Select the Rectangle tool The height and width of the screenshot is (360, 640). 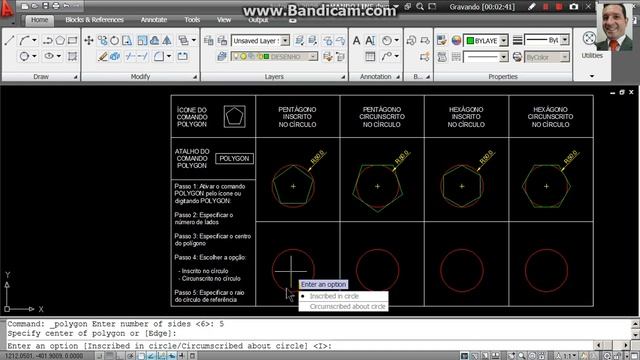pos(72,40)
